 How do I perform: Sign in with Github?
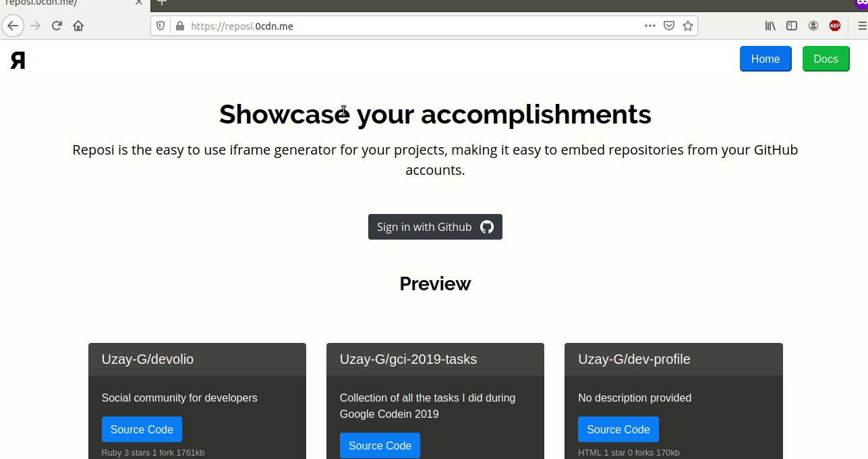pos(435,227)
